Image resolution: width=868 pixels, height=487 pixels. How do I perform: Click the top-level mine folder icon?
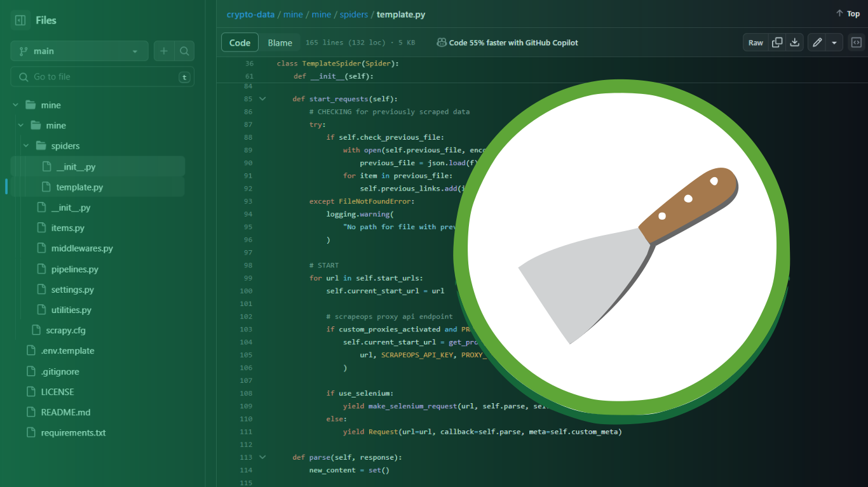tap(31, 105)
